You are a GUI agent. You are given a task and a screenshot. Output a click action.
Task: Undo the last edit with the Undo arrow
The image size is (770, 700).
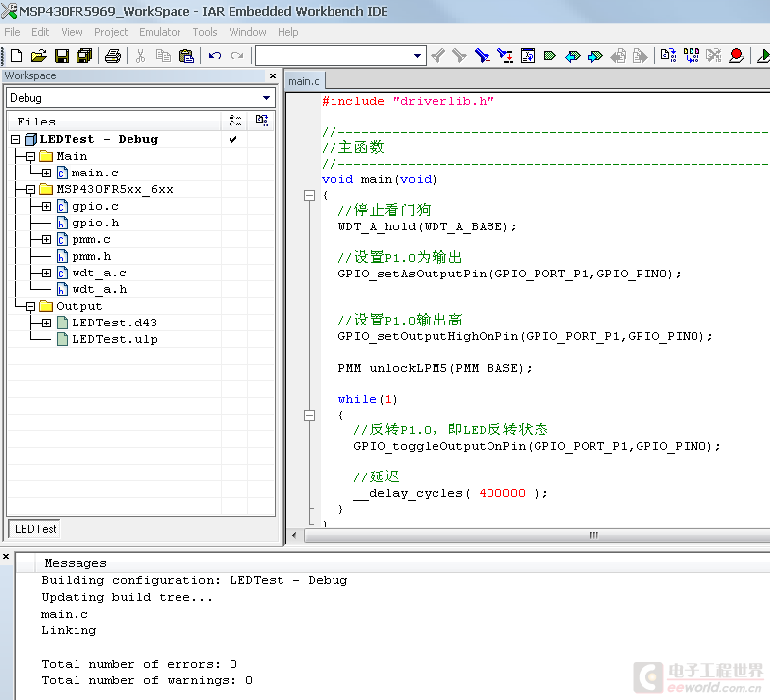[x=215, y=56]
